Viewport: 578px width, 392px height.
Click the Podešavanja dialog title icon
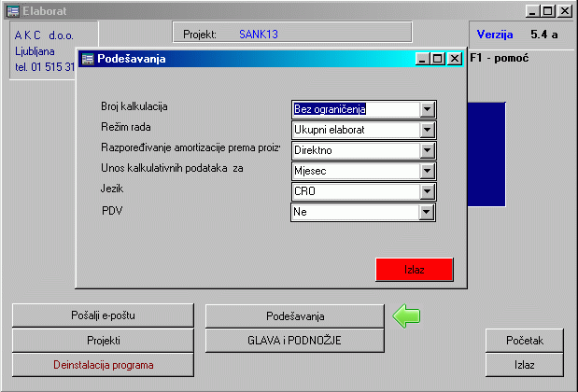88,59
